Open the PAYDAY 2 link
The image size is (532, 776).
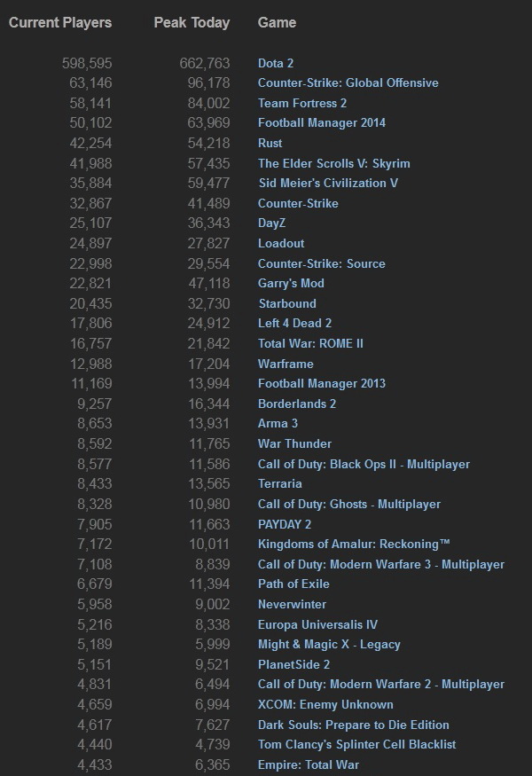point(284,524)
